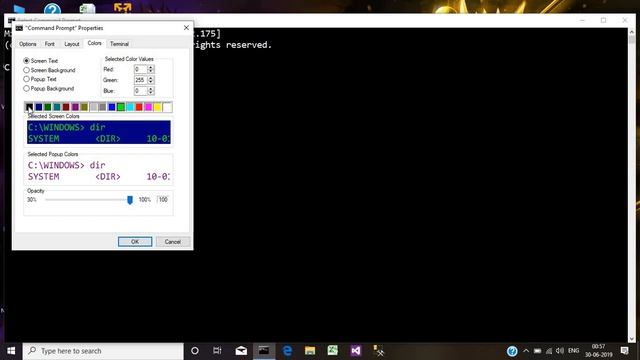
Task: Open the Mail app from taskbar
Action: 241,351
